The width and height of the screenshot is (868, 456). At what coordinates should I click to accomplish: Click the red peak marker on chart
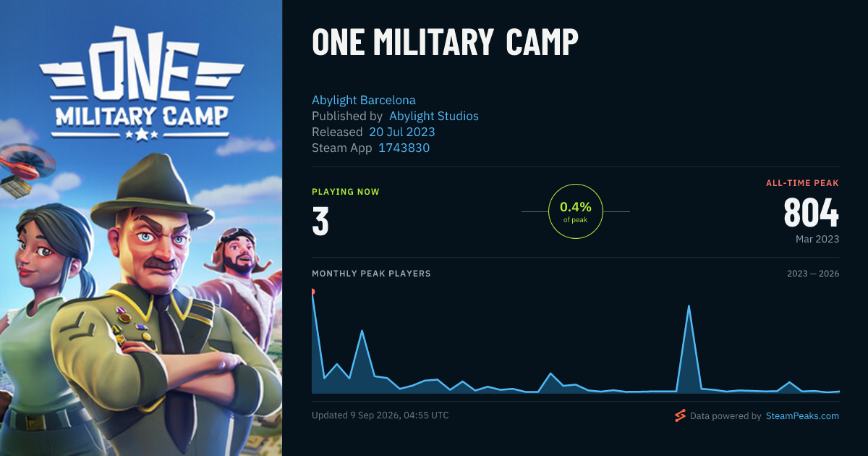(312, 292)
